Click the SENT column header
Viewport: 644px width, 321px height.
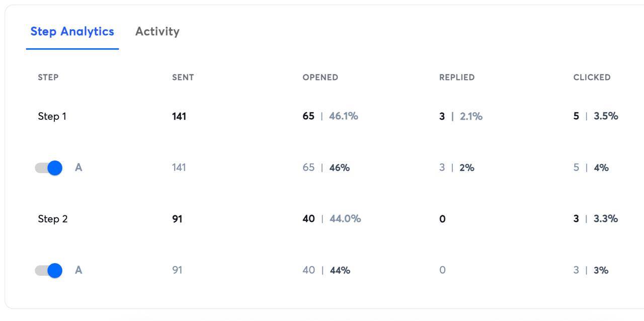coord(183,77)
